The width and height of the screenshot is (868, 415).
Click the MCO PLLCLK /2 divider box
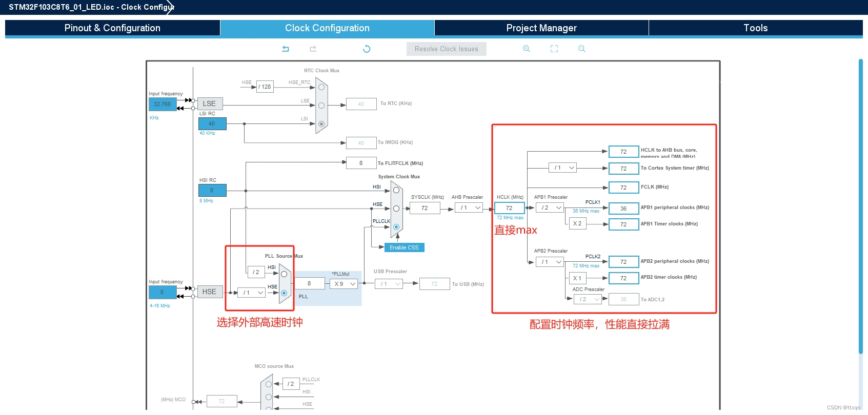[291, 384]
